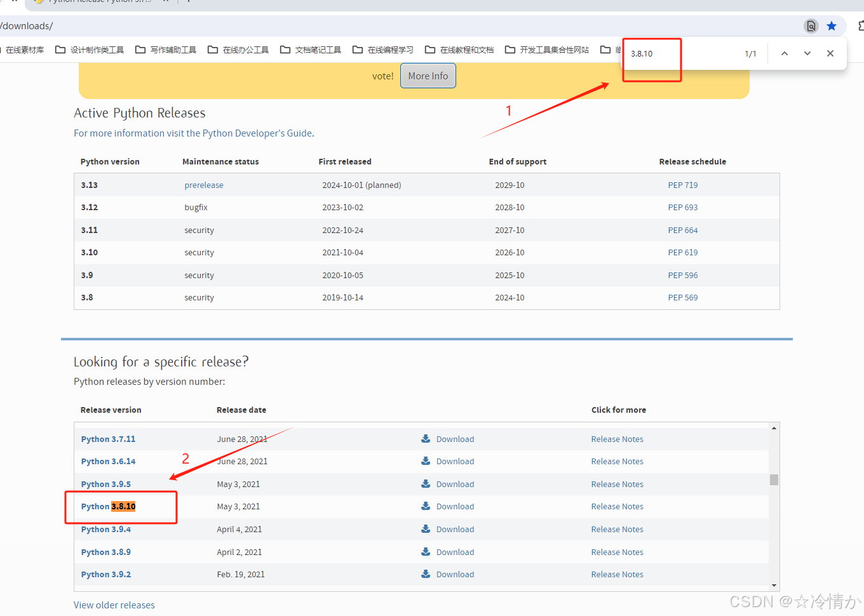Image resolution: width=864 pixels, height=616 pixels.
Task: Open the 写作辅助工具 bookmark folder
Action: pyautogui.click(x=166, y=50)
